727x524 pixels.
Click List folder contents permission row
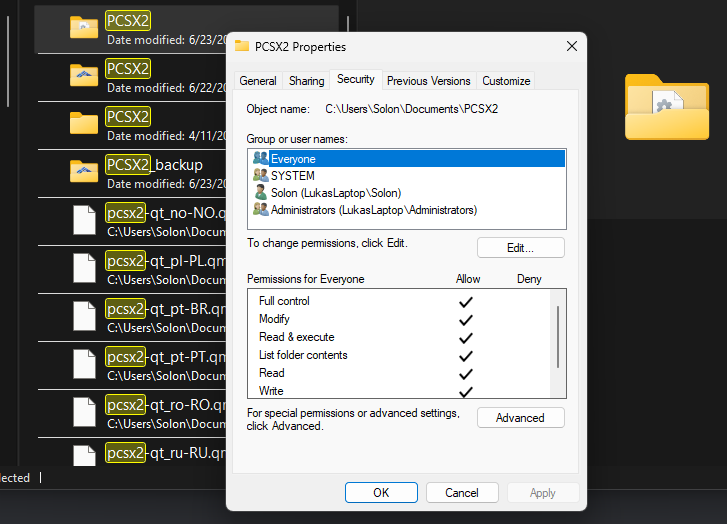click(399, 355)
